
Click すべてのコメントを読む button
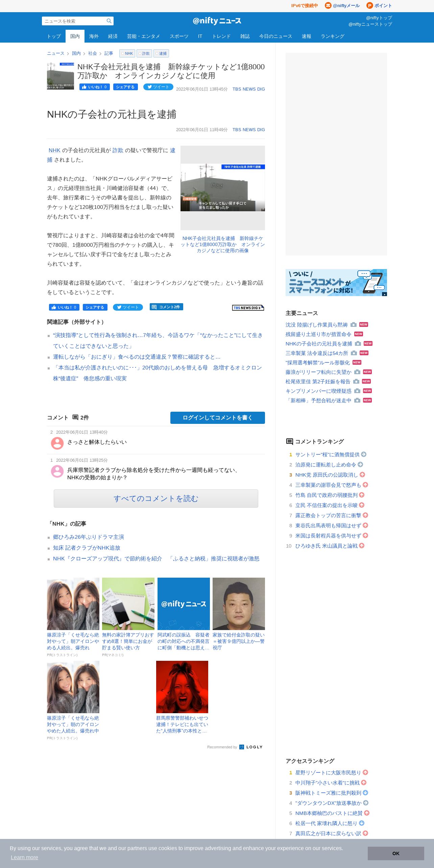156,499
